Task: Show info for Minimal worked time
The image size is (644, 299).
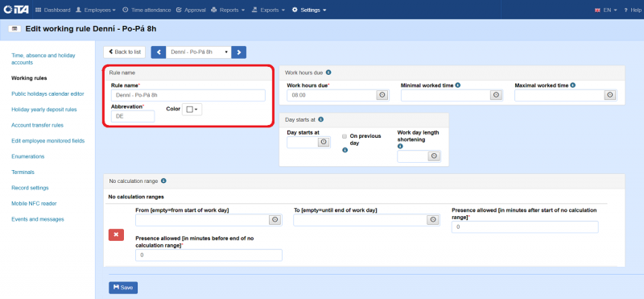Action: tap(458, 85)
